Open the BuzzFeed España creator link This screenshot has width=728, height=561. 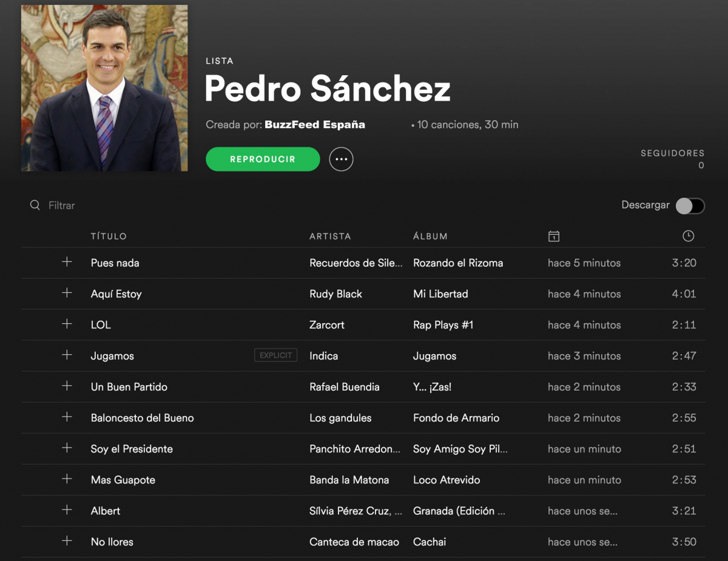click(315, 125)
